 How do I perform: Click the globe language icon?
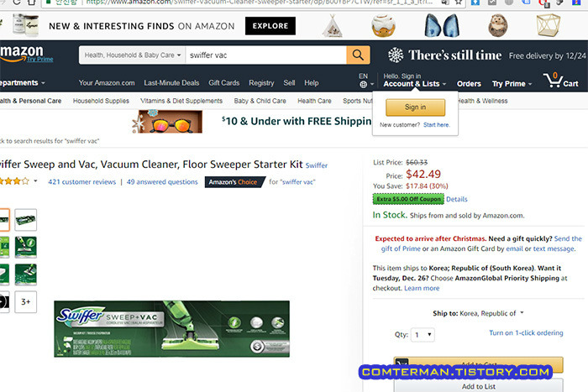point(364,85)
